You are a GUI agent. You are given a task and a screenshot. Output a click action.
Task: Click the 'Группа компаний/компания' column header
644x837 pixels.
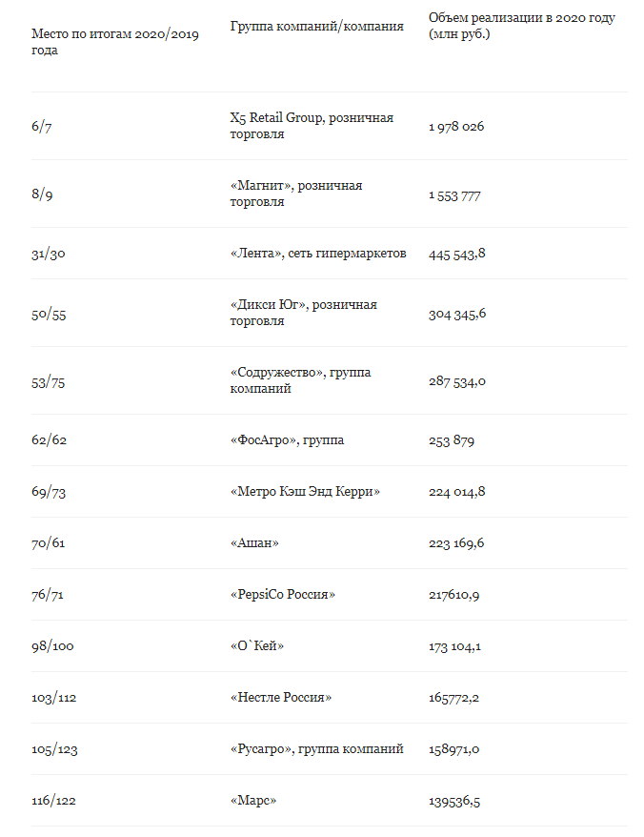[317, 26]
